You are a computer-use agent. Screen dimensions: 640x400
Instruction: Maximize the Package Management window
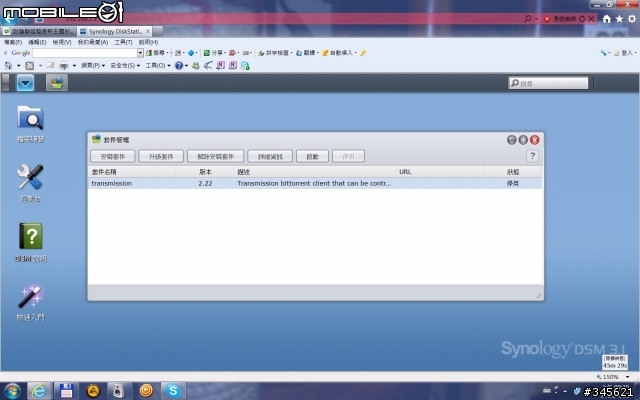click(523, 140)
